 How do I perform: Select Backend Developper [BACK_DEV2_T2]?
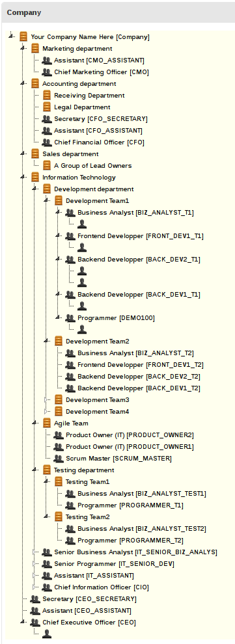(x=139, y=376)
